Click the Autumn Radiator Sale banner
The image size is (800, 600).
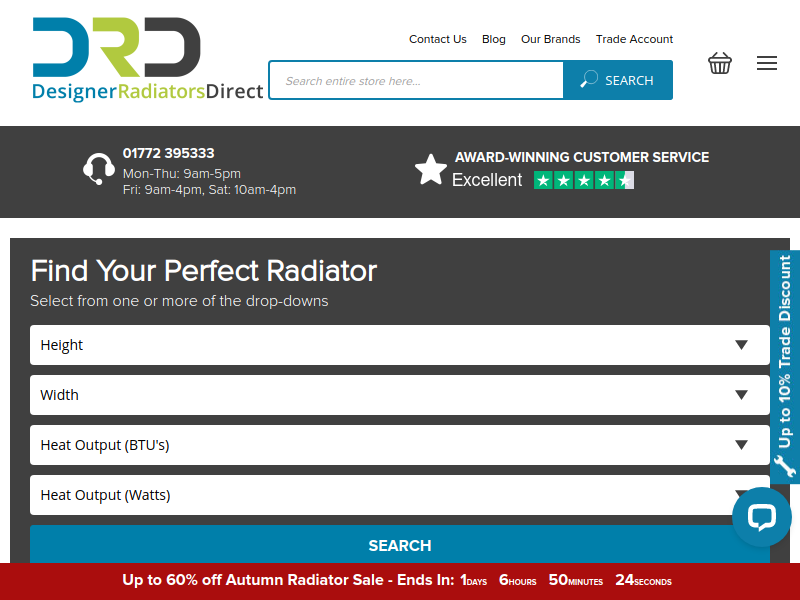(399, 580)
